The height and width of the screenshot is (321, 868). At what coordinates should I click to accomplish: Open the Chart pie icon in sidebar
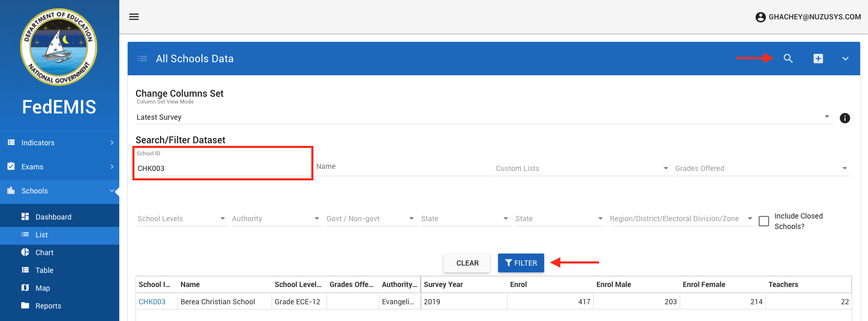pyautogui.click(x=25, y=253)
